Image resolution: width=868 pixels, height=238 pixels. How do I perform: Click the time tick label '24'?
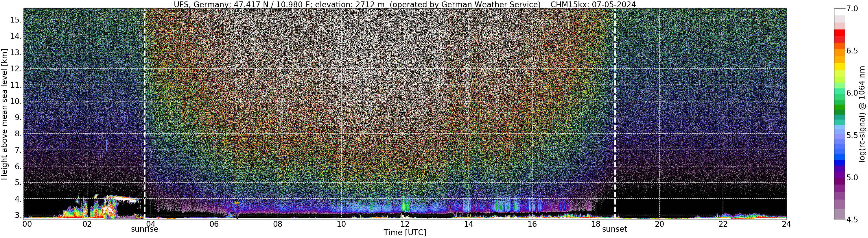click(786, 224)
